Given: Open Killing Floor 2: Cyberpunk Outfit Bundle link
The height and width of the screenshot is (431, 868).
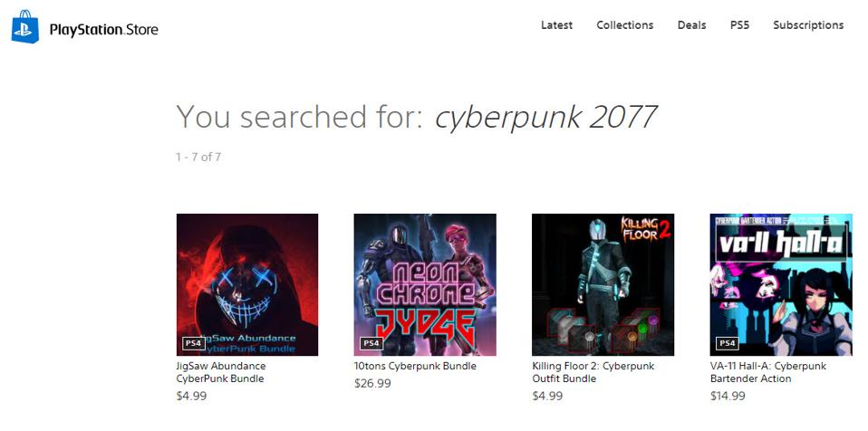Looking at the screenshot, I should point(593,372).
